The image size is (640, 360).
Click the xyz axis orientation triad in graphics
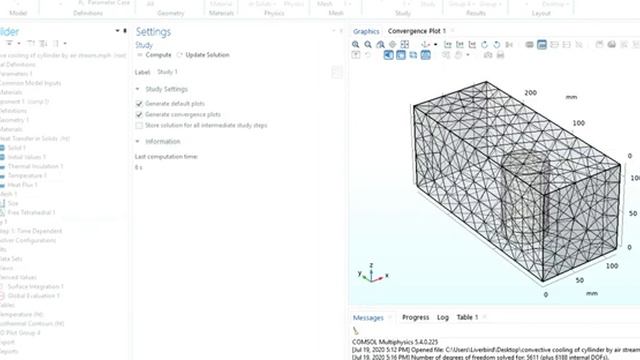click(373, 273)
